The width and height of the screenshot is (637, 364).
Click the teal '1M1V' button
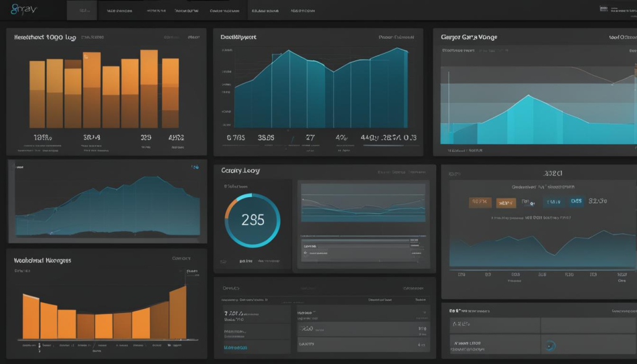[554, 201]
